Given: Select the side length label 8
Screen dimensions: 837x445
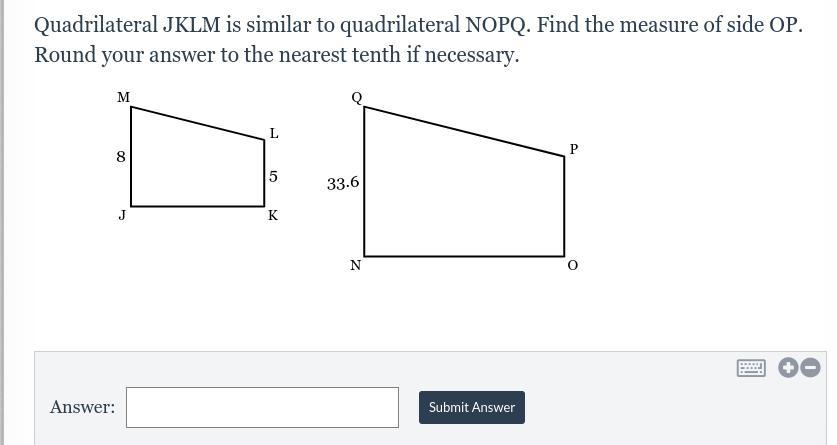Looking at the screenshot, I should click(121, 157).
